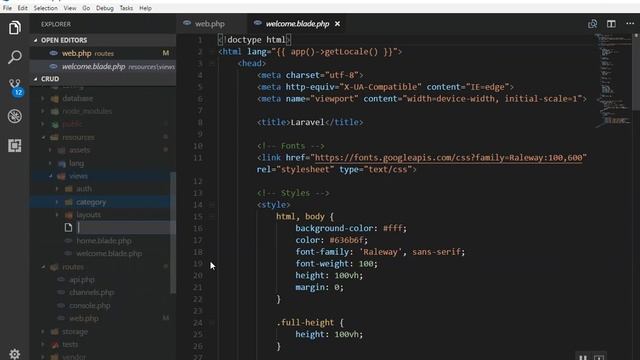Open the Manage gear icon

click(x=15, y=353)
